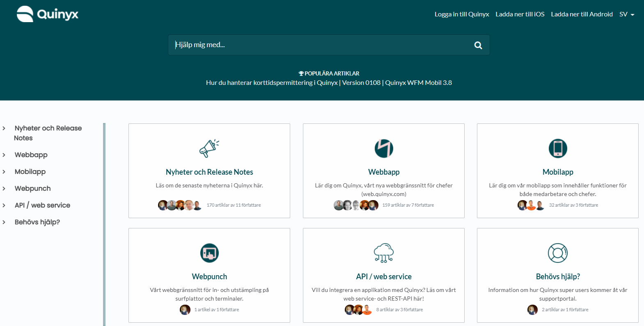Select Mobilapp in the sidebar
Viewport: 644px width, 326px height.
click(x=30, y=172)
